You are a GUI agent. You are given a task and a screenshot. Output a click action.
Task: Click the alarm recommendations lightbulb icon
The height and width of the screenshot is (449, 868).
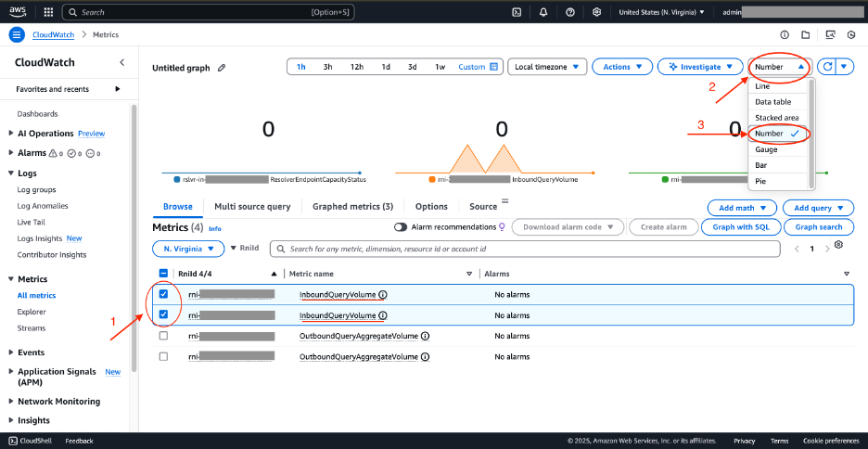[x=502, y=226]
